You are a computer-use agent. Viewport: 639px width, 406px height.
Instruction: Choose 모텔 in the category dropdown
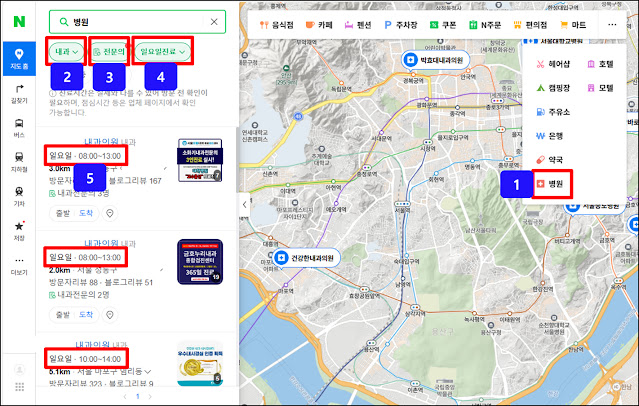click(x=600, y=88)
